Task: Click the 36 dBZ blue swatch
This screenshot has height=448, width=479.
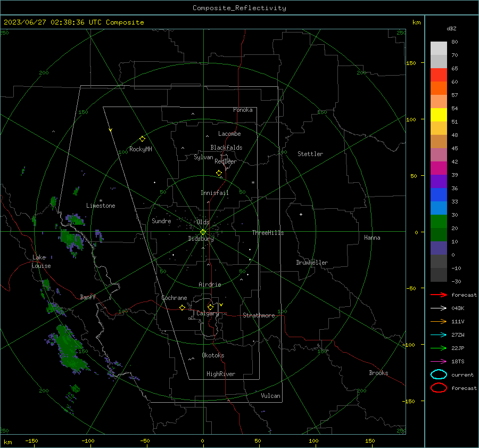Action: [x=439, y=194]
